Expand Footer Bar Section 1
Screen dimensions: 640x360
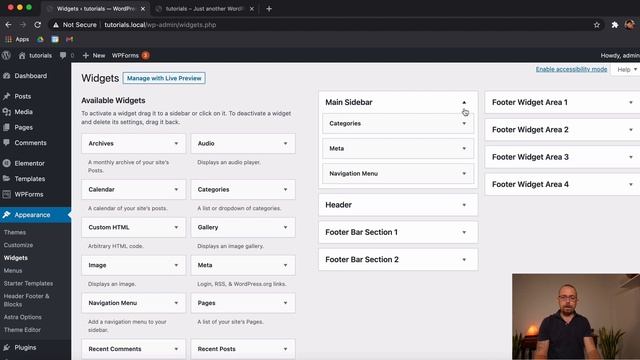[464, 232]
